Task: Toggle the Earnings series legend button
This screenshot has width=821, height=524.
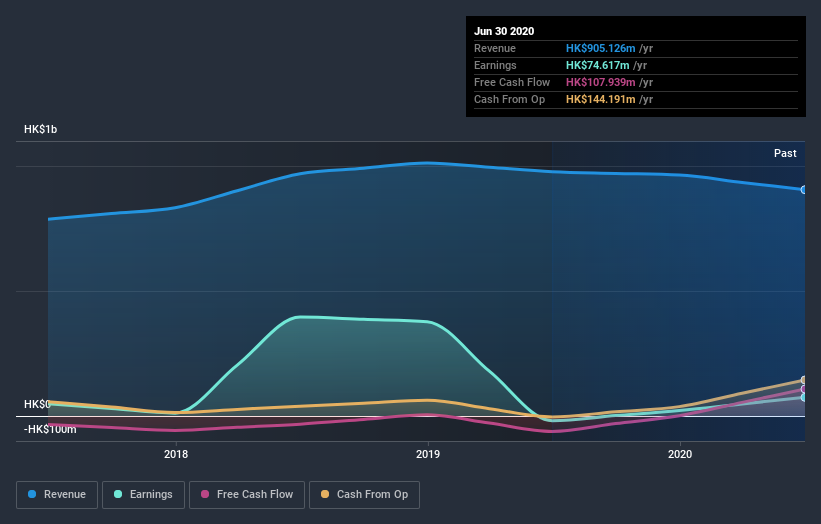Action: (x=143, y=495)
